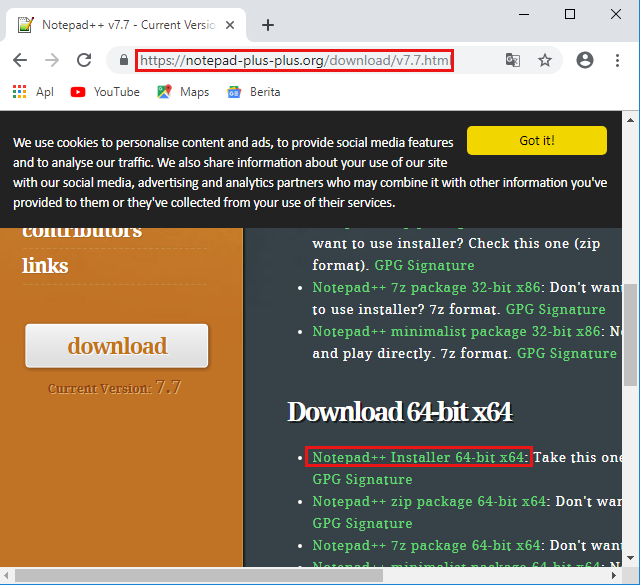Open the YouTube bookmark

105,92
